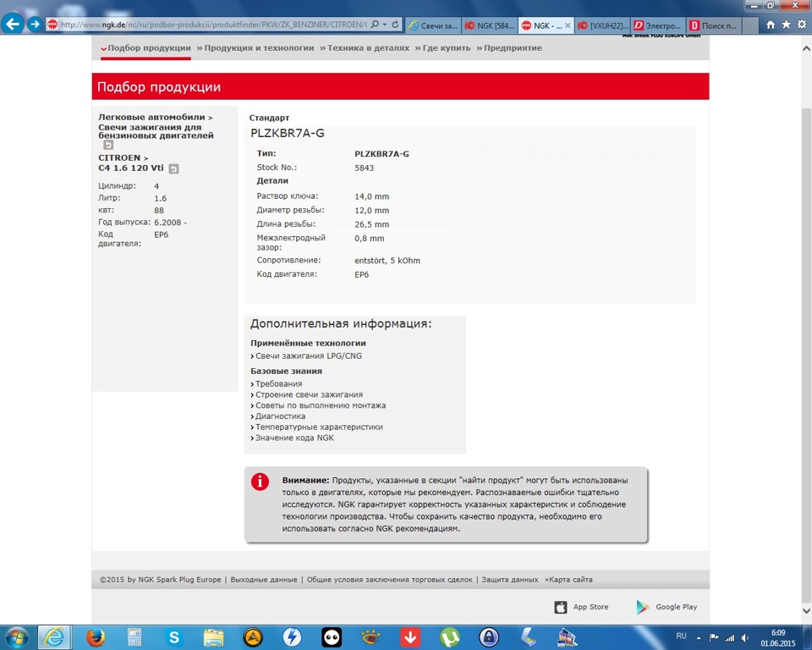Switch to the "Свечи за..." browser tab
Screen dimensions: 812x650
[433, 25]
